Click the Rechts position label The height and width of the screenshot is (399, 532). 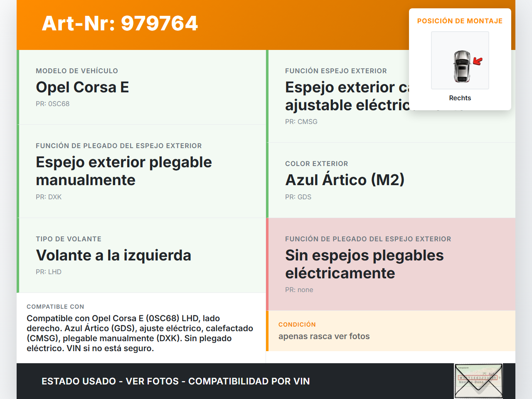460,98
